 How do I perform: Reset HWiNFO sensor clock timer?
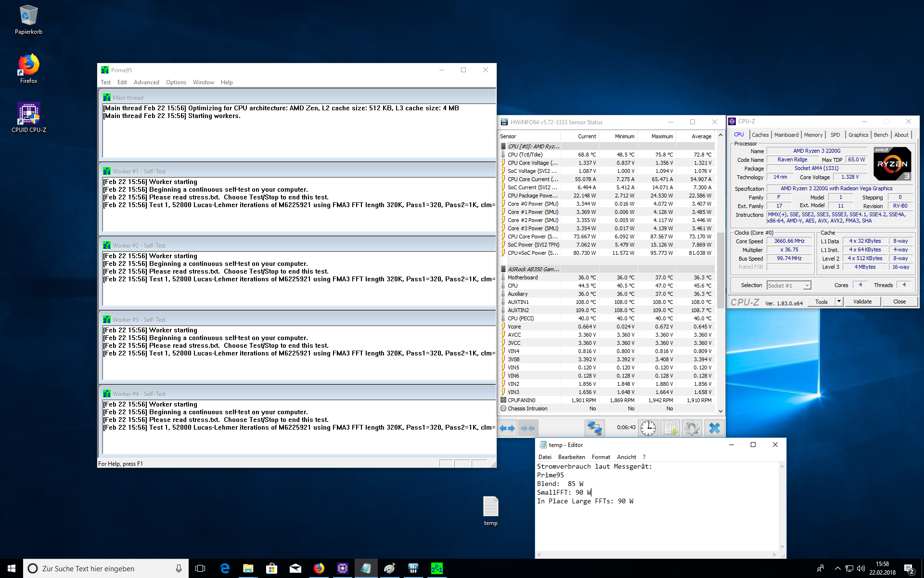point(648,428)
